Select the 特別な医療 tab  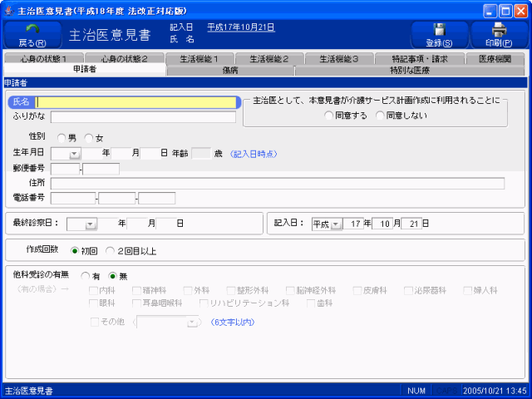tap(410, 70)
